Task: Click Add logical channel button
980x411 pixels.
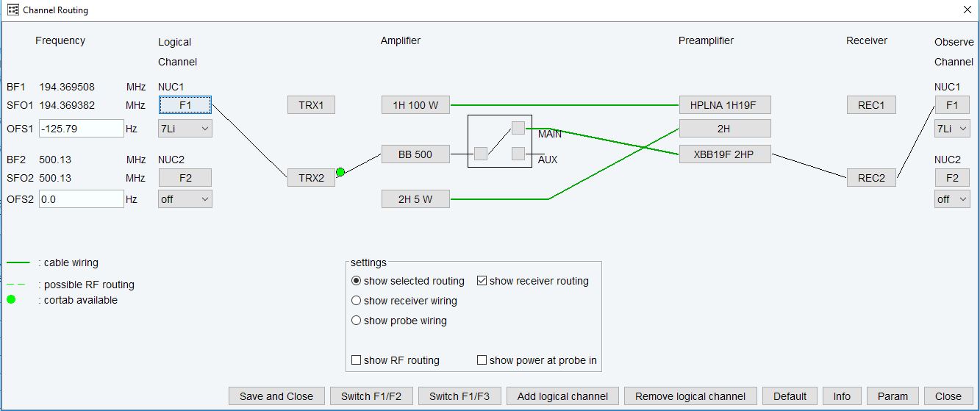Action: tap(563, 396)
